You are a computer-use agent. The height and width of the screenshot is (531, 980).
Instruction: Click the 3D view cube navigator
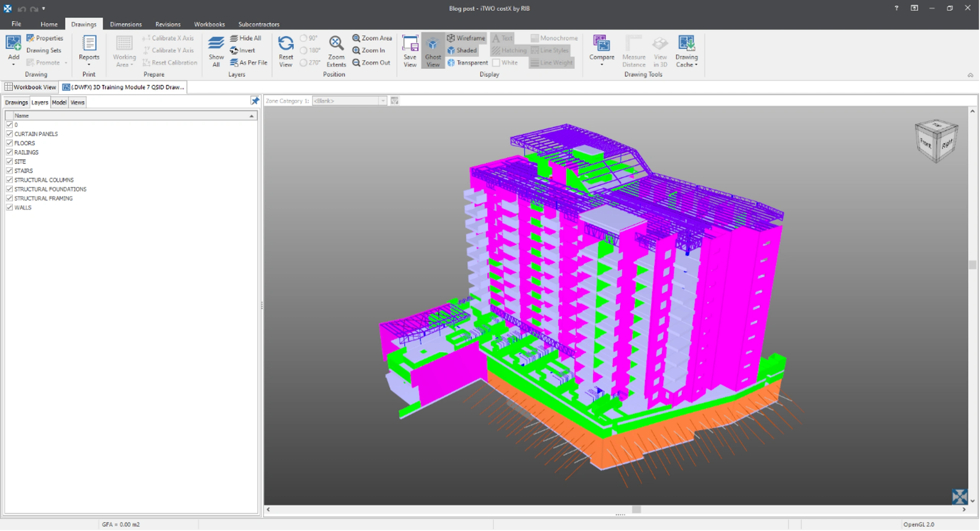936,141
